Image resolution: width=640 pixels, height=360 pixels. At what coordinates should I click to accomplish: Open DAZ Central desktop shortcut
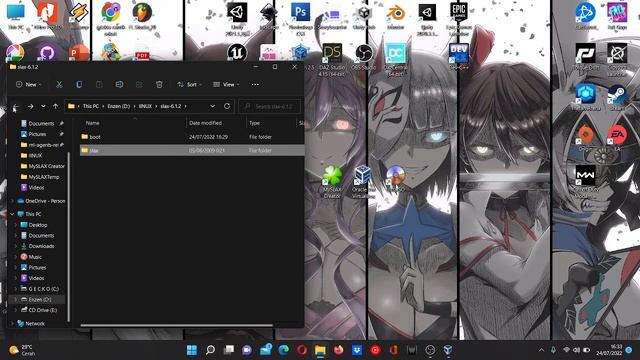pos(396,59)
